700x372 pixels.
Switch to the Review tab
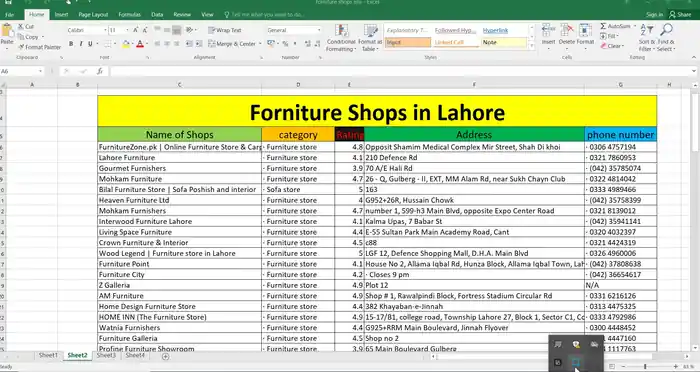point(182,15)
